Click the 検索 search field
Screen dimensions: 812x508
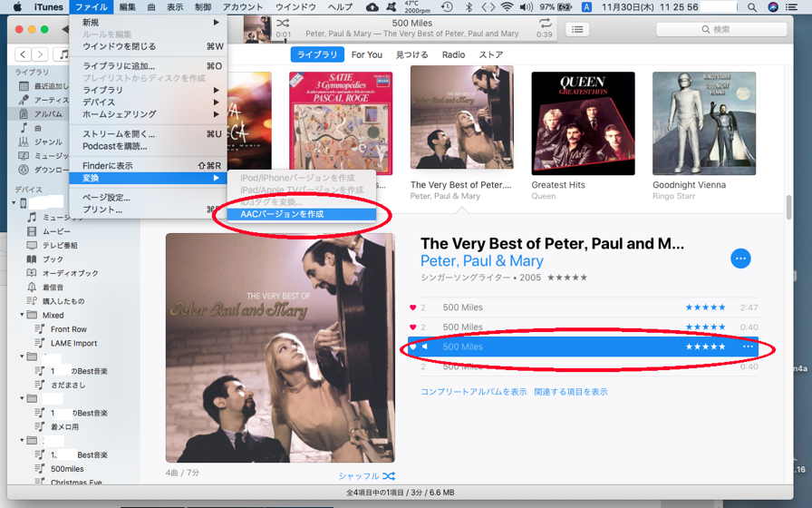click(x=720, y=30)
